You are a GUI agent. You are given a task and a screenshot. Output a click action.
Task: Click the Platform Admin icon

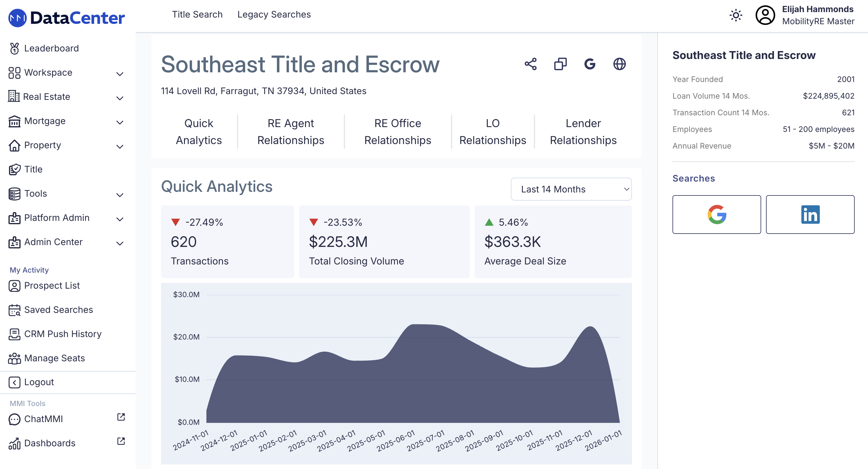15,218
